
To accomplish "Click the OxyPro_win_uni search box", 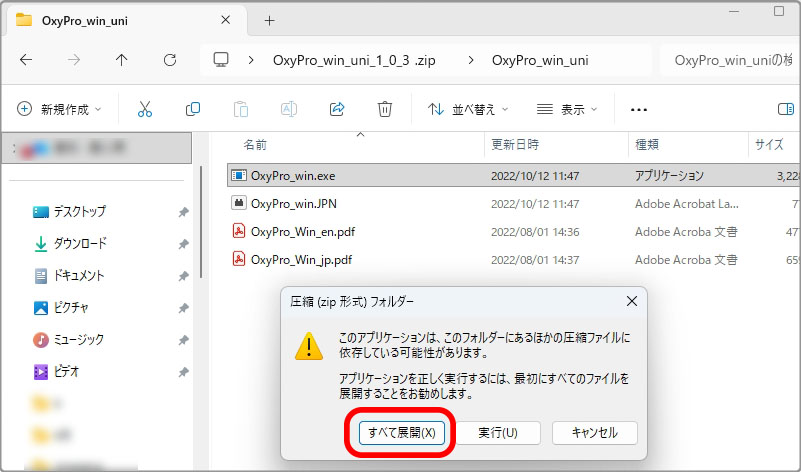I will click(731, 60).
